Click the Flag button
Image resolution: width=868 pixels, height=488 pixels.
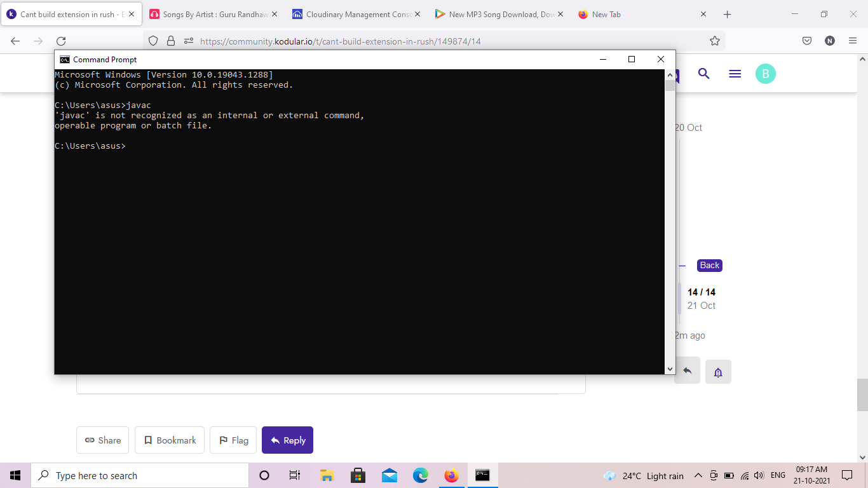pos(233,440)
